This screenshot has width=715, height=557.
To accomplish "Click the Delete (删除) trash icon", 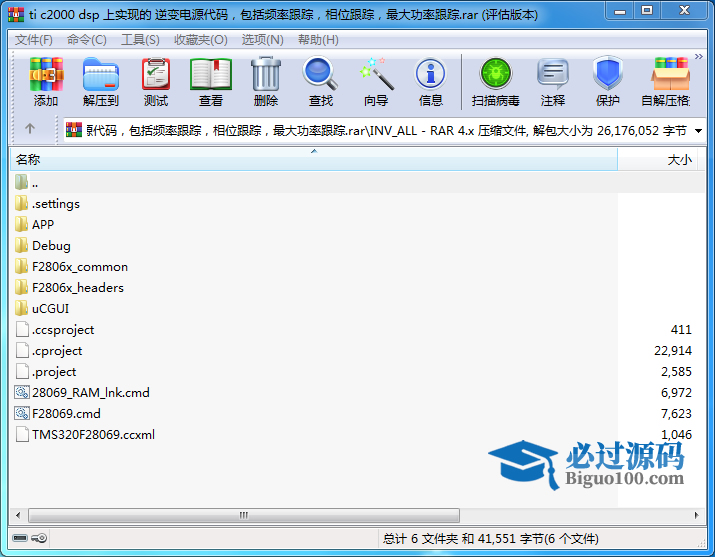I will click(x=266, y=81).
